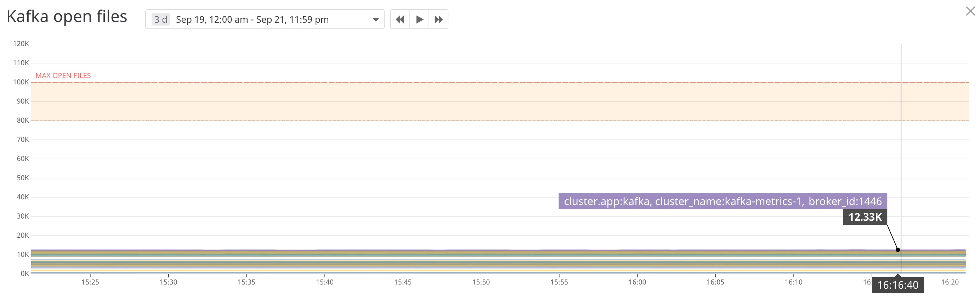Click the Sep 19 - Sep 21 date range field
Viewport: 980px width, 298px height.
(252, 20)
